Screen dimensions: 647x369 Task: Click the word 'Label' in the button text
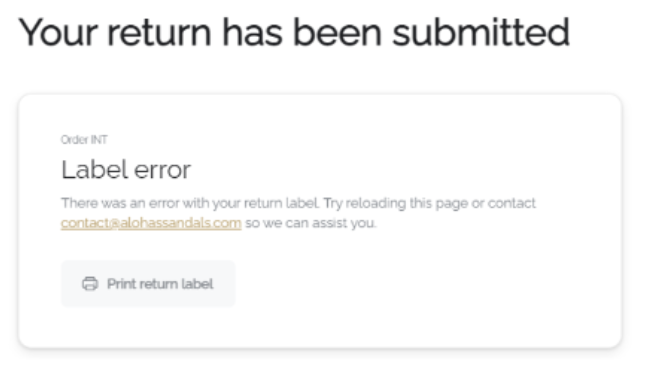197,284
